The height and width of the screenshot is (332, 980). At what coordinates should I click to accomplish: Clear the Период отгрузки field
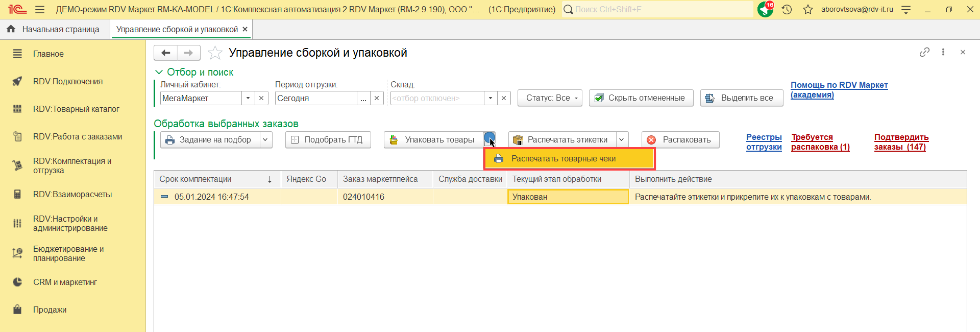[x=377, y=98]
